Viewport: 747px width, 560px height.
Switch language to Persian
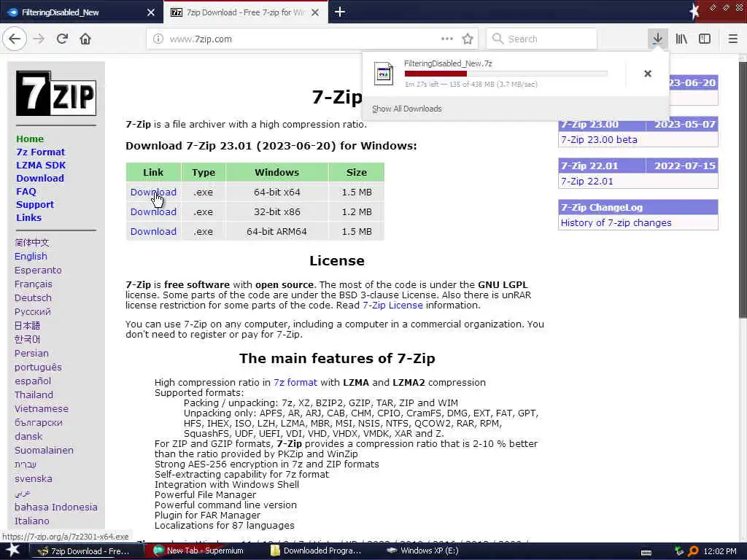point(31,353)
